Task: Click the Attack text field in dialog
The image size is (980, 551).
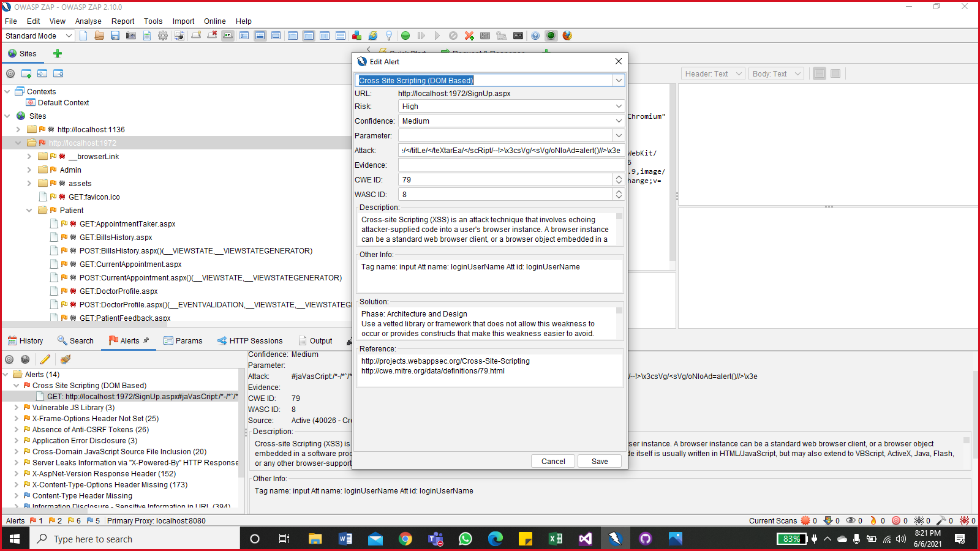Action: point(511,150)
